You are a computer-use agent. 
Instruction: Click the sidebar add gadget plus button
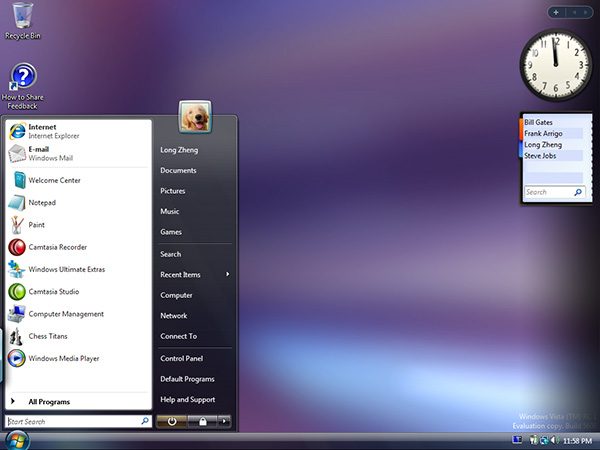[556, 13]
